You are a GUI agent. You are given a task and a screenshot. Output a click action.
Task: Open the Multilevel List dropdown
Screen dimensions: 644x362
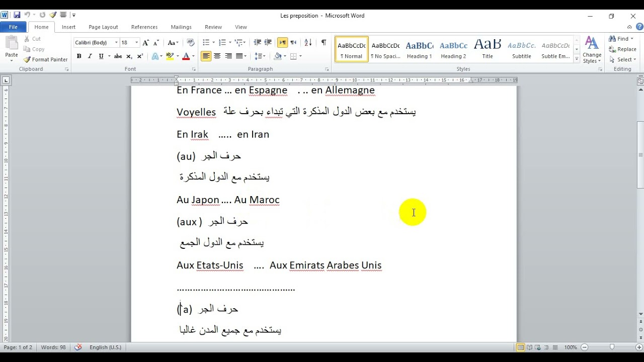(244, 43)
